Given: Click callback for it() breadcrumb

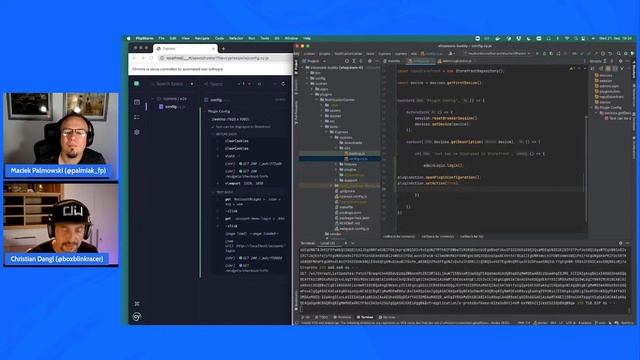Looking at the screenshot, I should [472, 236].
